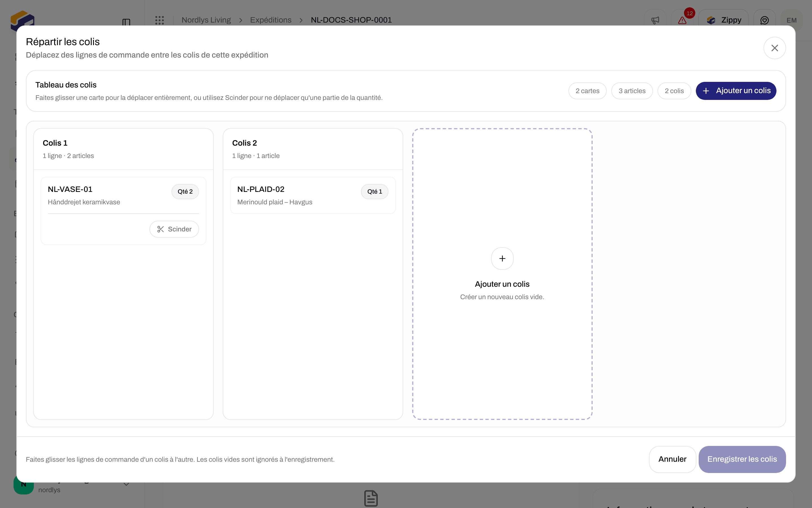Select the NL-VASE-01 order line card
Image resolution: width=812 pixels, height=508 pixels.
123,211
